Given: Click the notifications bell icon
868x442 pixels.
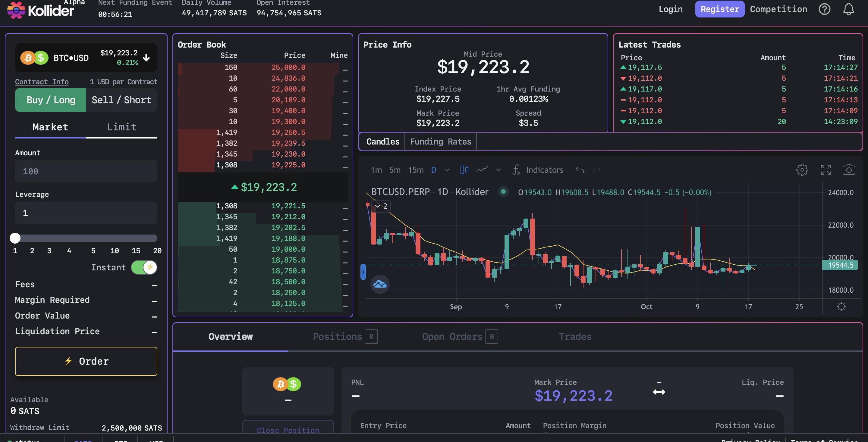Looking at the screenshot, I should coord(848,9).
